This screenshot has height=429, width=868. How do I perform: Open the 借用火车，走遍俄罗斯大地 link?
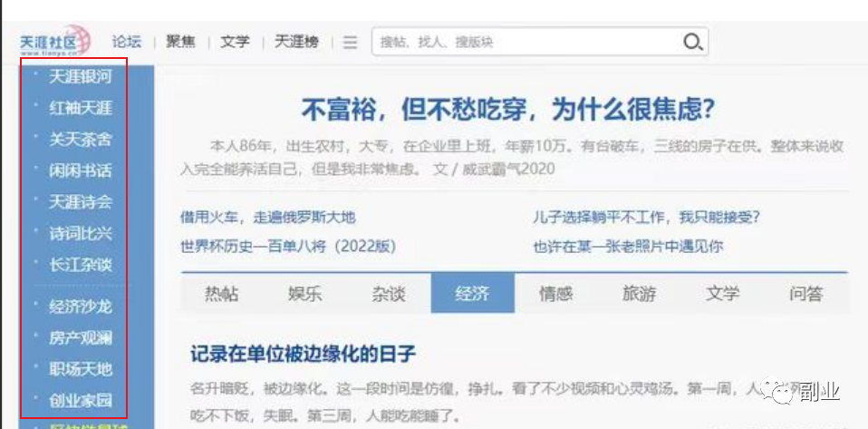pos(267,217)
